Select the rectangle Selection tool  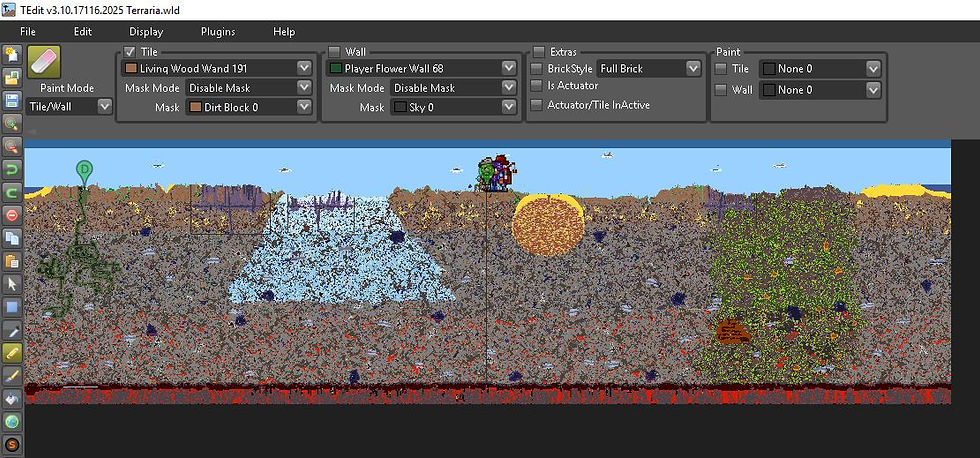[12, 307]
